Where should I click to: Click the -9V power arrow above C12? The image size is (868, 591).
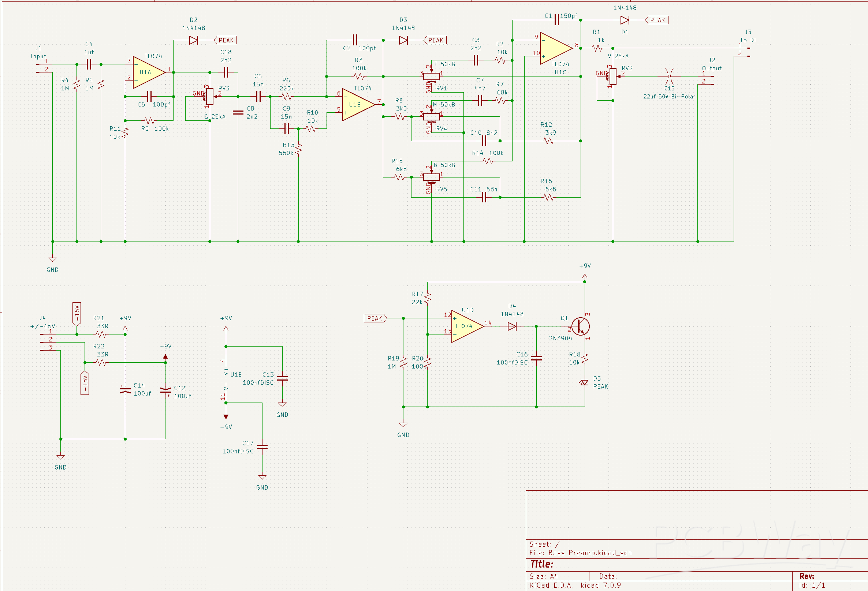pos(165,357)
